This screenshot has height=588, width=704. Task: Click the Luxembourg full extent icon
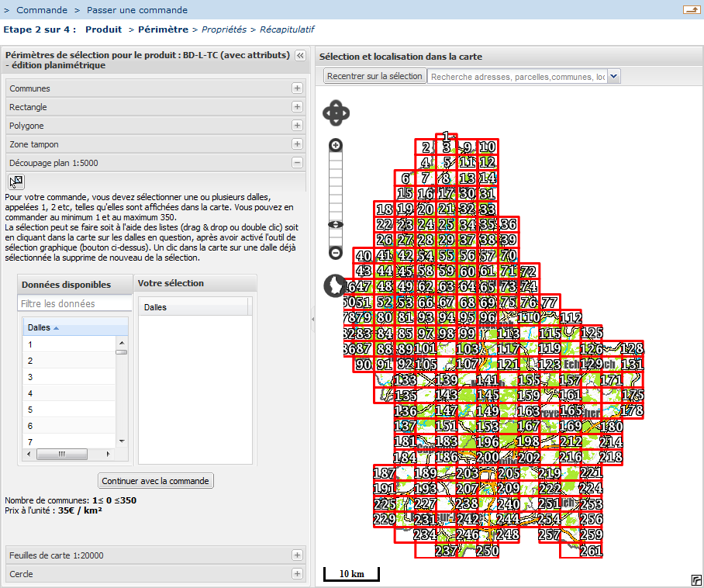pos(334,285)
